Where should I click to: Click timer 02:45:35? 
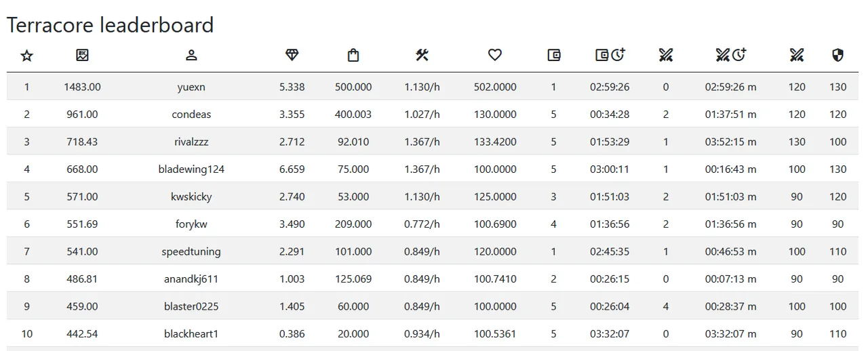610,251
